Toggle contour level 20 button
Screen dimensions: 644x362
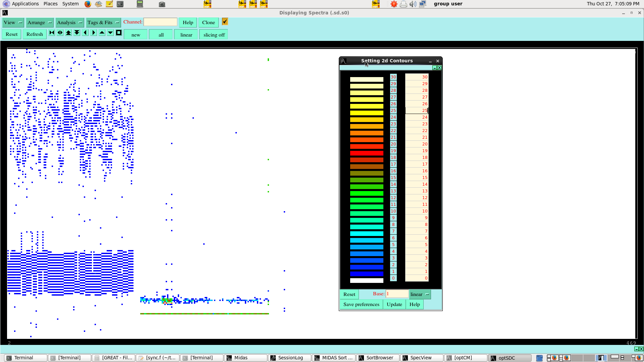click(393, 144)
